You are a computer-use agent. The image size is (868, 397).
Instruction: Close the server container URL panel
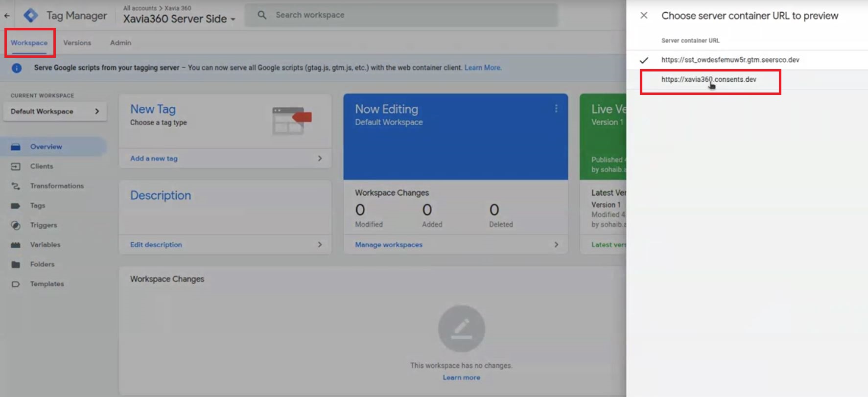click(x=644, y=16)
